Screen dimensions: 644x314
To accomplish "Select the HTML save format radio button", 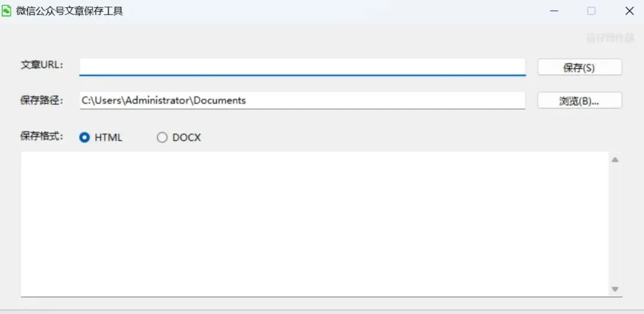I will coord(85,138).
